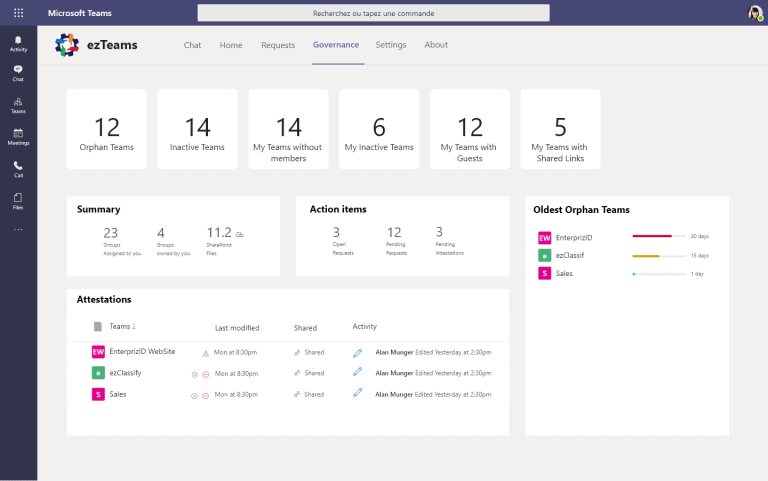Open the My Inactive Teams card
The height and width of the screenshot is (481, 768).
point(379,129)
